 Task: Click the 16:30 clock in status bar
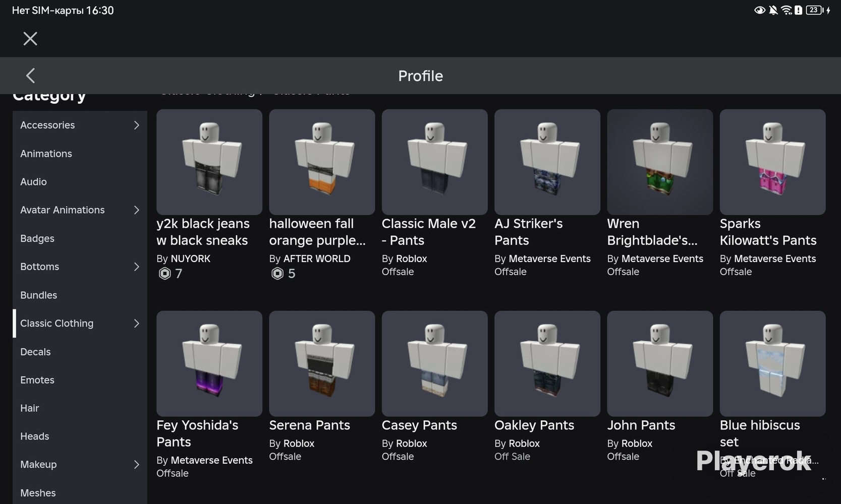(x=100, y=11)
